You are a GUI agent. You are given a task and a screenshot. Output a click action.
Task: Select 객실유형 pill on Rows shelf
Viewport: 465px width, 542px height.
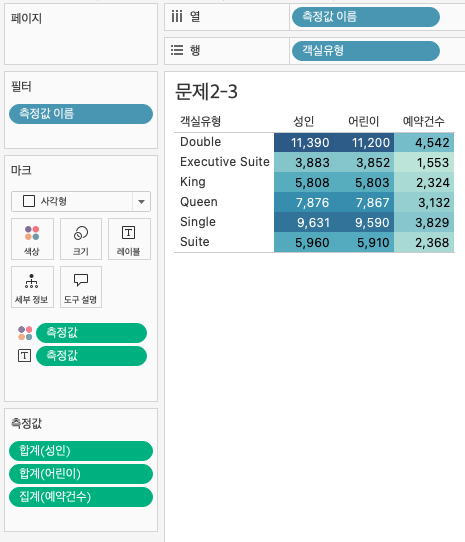[366, 51]
